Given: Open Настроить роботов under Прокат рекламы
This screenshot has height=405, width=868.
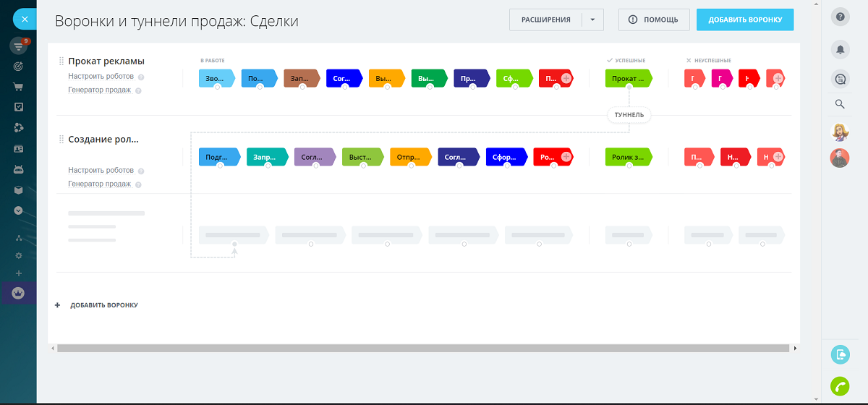Looking at the screenshot, I should (101, 76).
